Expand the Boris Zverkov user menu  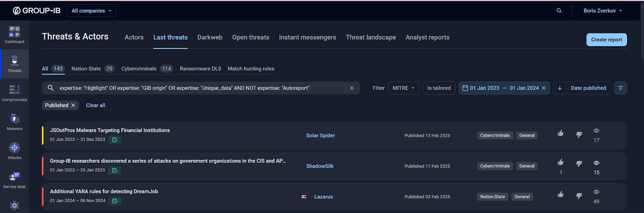[x=603, y=11]
